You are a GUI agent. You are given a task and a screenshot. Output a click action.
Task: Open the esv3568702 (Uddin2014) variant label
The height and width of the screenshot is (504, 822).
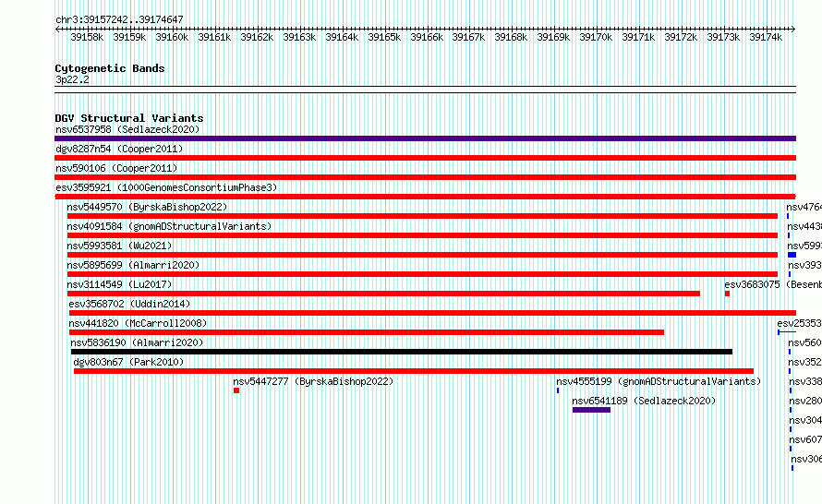(x=128, y=304)
